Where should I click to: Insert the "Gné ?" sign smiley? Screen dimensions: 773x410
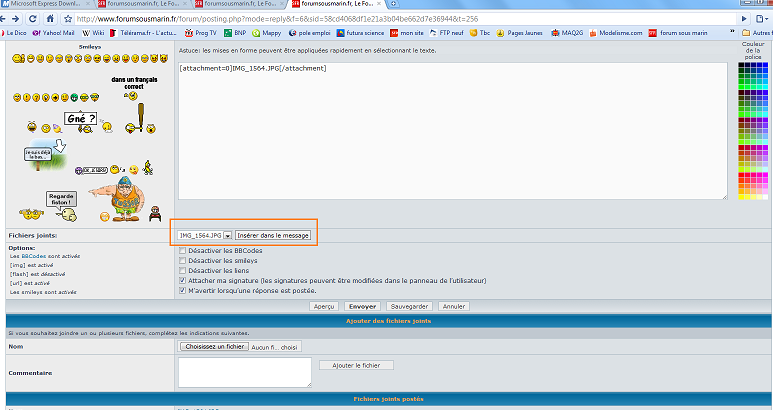click(83, 120)
